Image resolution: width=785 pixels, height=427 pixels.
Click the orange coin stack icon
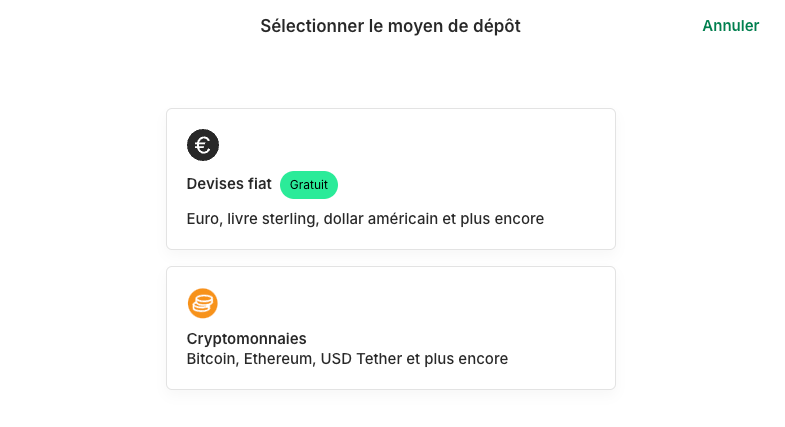[203, 303]
